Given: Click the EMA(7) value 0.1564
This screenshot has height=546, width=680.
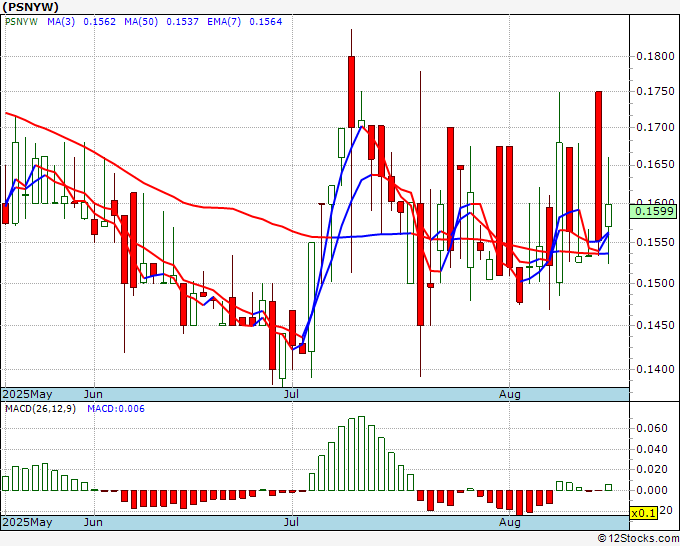Looking at the screenshot, I should pos(265,22).
